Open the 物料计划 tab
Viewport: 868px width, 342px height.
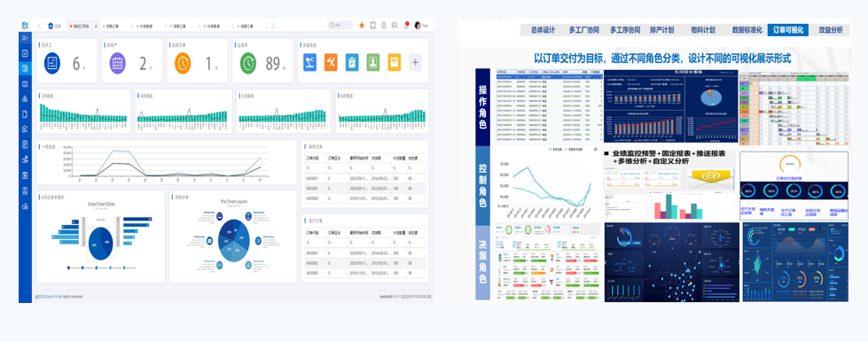pos(703,30)
